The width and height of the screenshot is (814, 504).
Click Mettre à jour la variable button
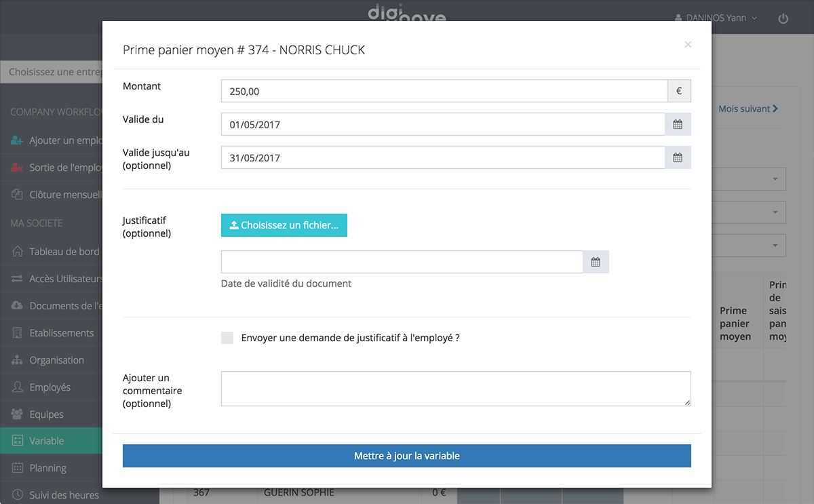406,456
